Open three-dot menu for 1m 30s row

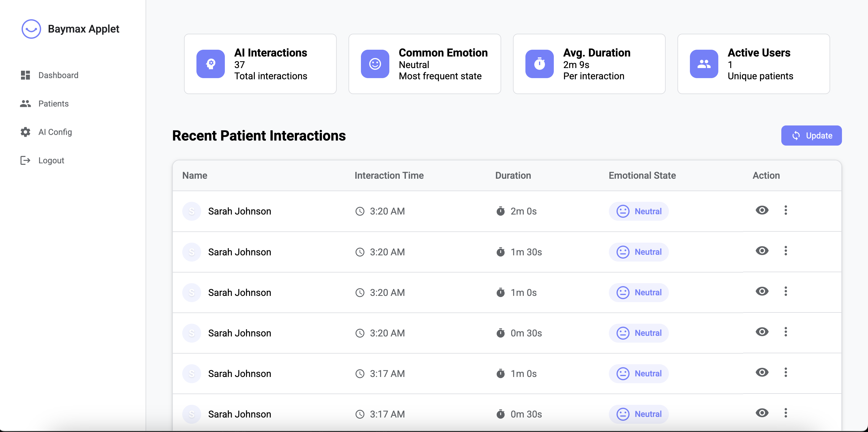785,251
